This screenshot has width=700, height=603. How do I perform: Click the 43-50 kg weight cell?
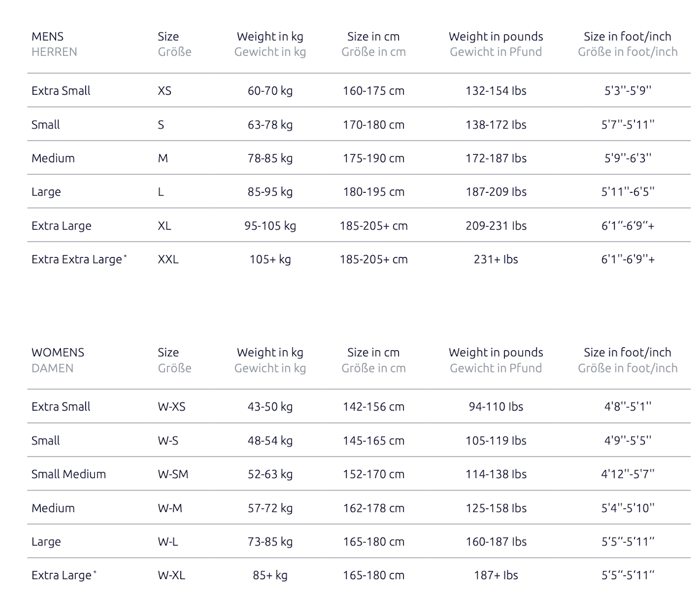[x=270, y=407]
